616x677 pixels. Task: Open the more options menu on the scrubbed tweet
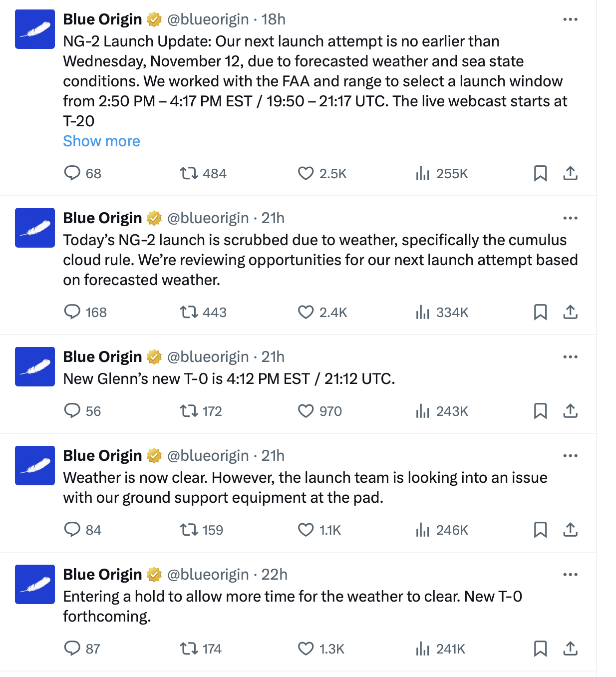pyautogui.click(x=570, y=217)
